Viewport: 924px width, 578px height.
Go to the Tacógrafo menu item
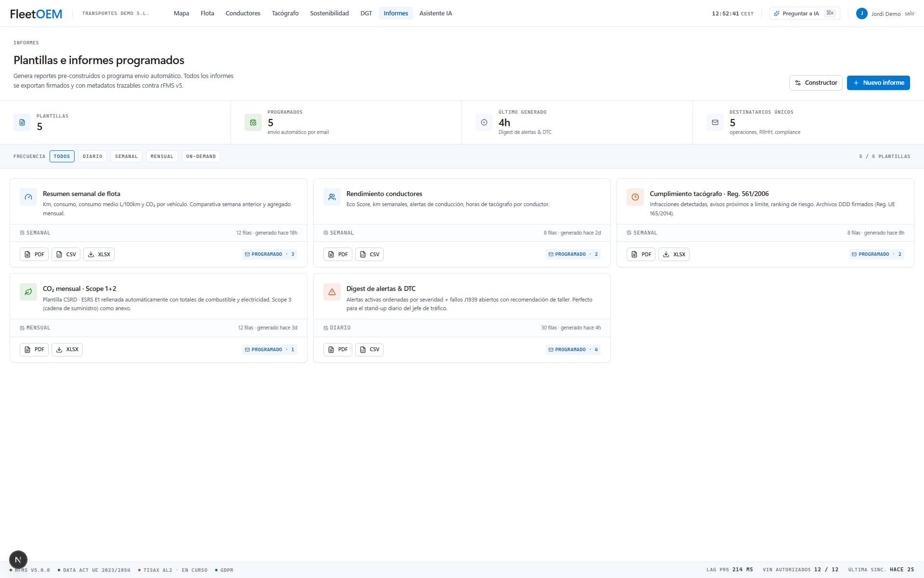[285, 13]
